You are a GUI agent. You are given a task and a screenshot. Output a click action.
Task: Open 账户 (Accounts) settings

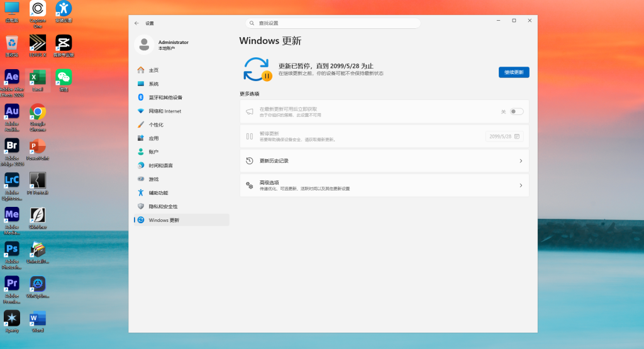(182, 152)
